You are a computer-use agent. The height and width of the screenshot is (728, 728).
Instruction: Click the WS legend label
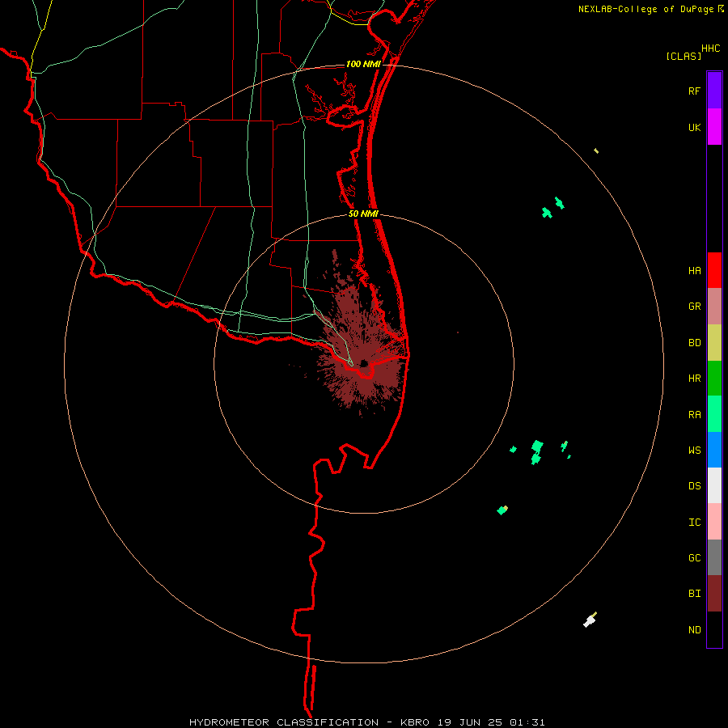pos(694,451)
